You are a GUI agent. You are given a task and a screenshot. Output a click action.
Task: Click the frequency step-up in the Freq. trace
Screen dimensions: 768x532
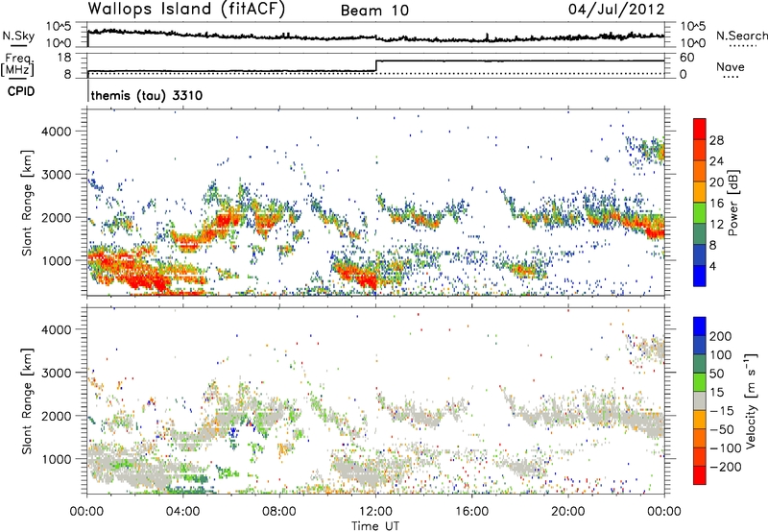pyautogui.click(x=375, y=65)
